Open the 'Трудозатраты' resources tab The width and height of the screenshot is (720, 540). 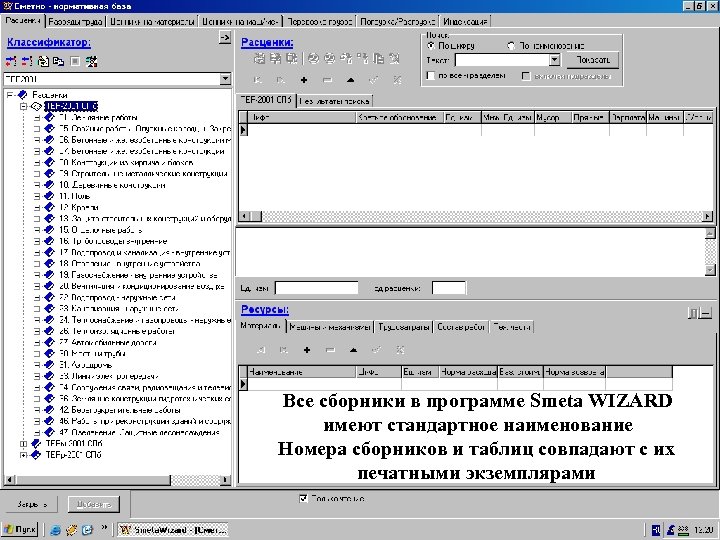point(404,327)
